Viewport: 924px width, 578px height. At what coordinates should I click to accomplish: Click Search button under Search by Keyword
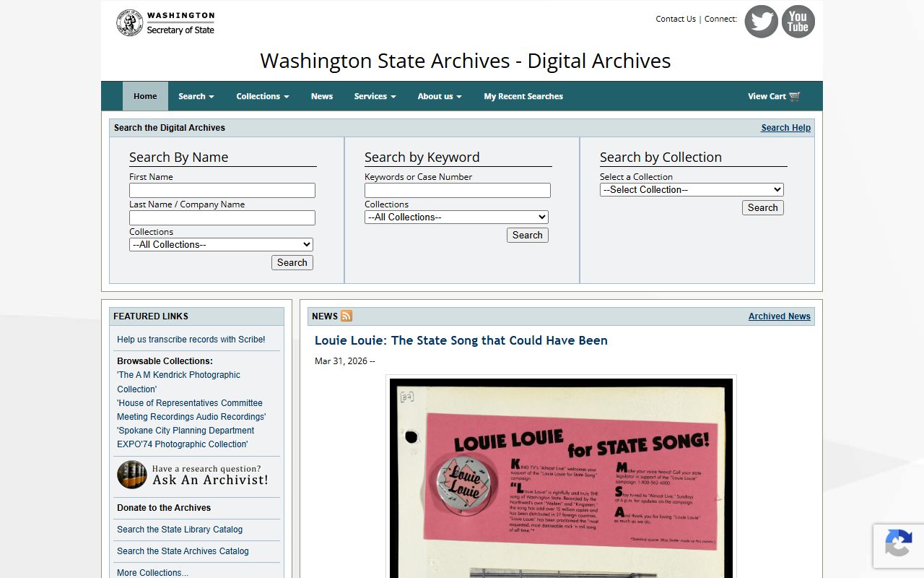pos(528,235)
